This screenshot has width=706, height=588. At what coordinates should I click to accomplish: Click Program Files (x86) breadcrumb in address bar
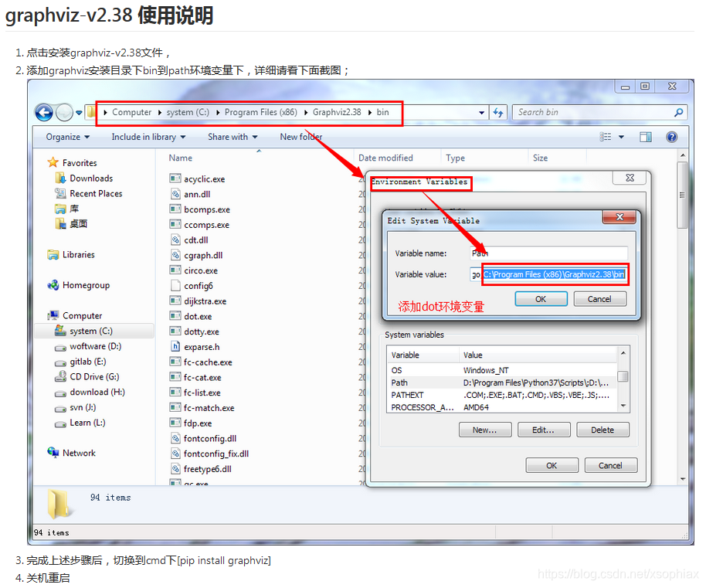(261, 112)
